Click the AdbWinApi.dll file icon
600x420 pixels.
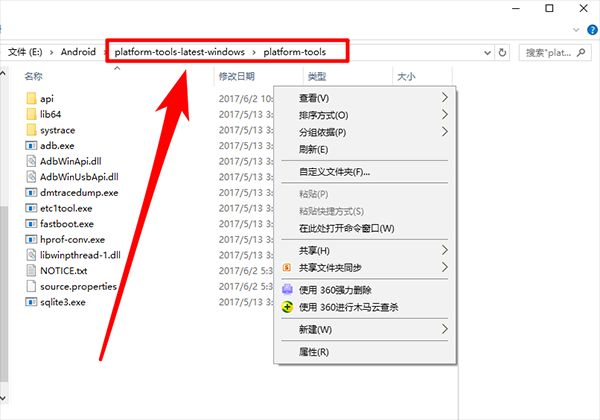pyautogui.click(x=32, y=161)
